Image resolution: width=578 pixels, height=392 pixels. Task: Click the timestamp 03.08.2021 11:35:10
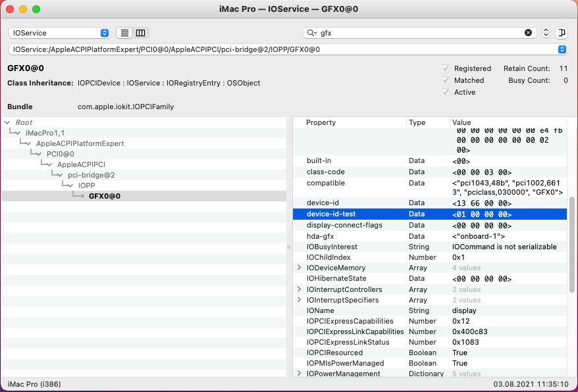531,384
